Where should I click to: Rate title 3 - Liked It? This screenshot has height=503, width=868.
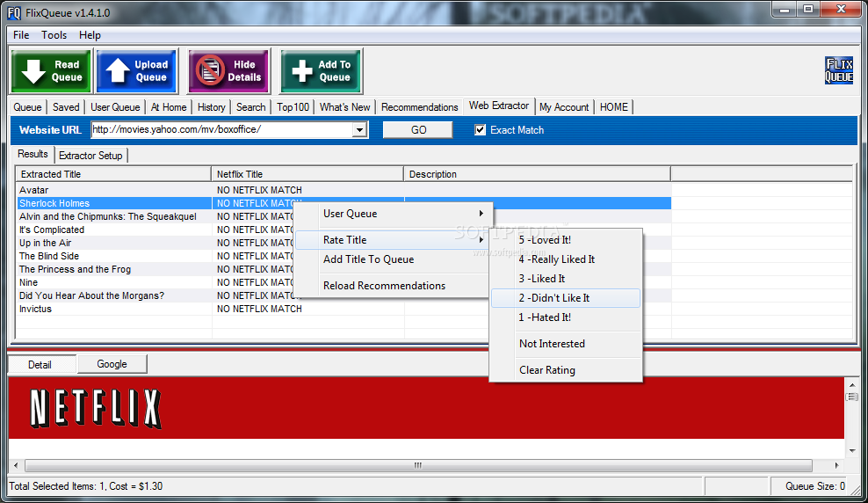tap(566, 279)
